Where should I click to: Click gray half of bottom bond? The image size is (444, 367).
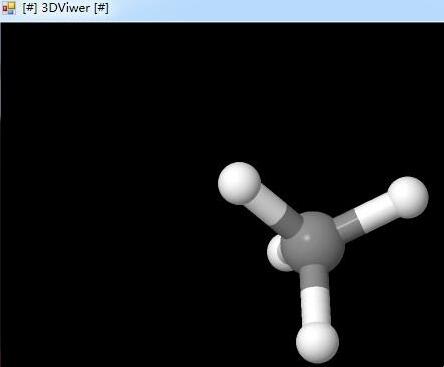[315, 279]
